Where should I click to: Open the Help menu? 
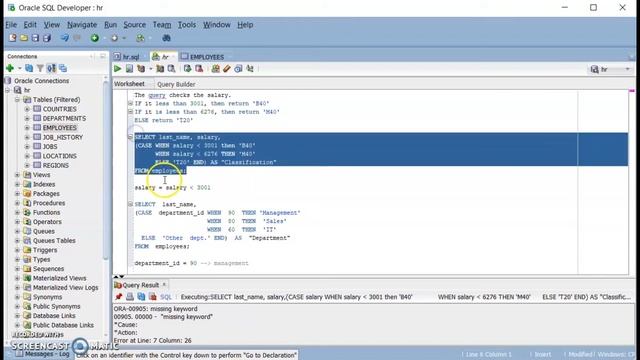245,25
